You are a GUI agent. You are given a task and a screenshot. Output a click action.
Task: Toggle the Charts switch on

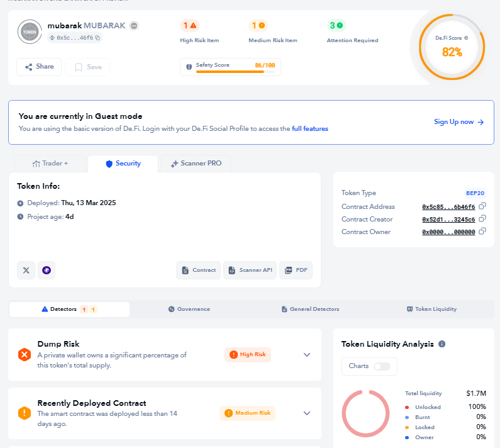(x=381, y=366)
